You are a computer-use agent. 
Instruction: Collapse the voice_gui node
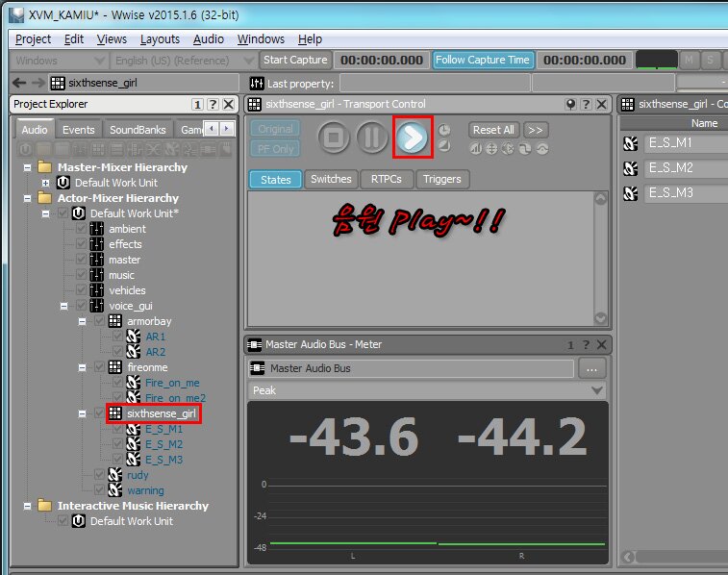64,306
